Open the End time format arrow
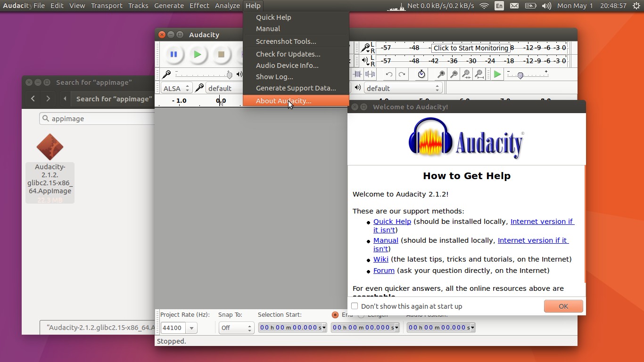Screen dimensions: 644x362 click(x=396, y=328)
